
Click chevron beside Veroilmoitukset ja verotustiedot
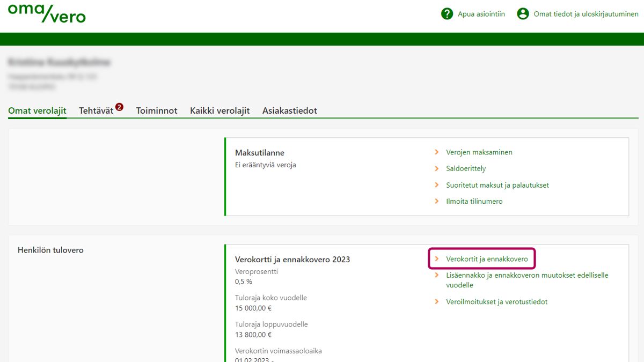pyautogui.click(x=437, y=302)
